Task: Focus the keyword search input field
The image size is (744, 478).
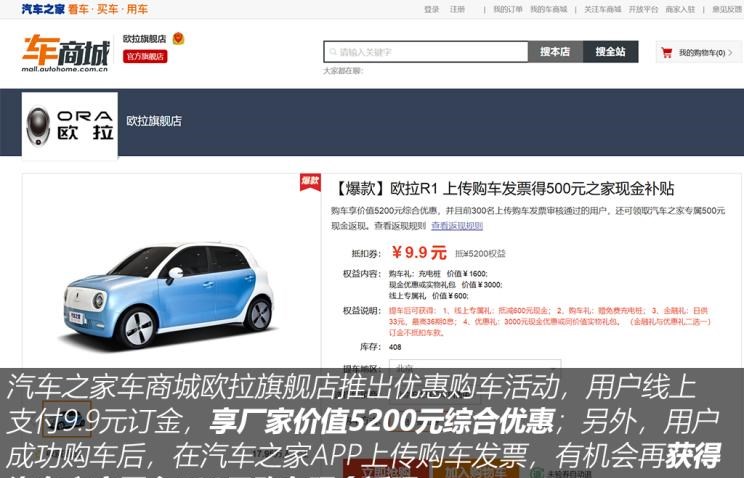Action: click(x=426, y=52)
